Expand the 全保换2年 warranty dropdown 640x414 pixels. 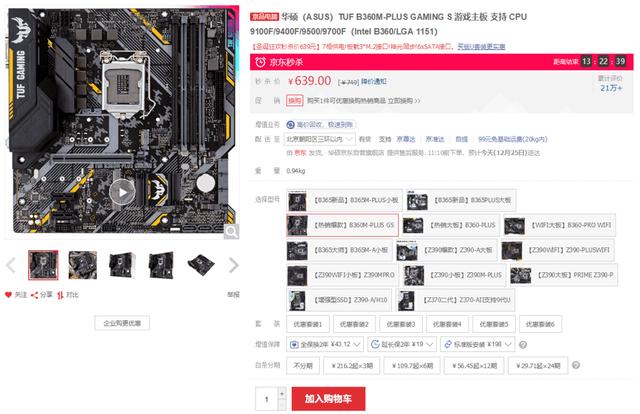325,345
